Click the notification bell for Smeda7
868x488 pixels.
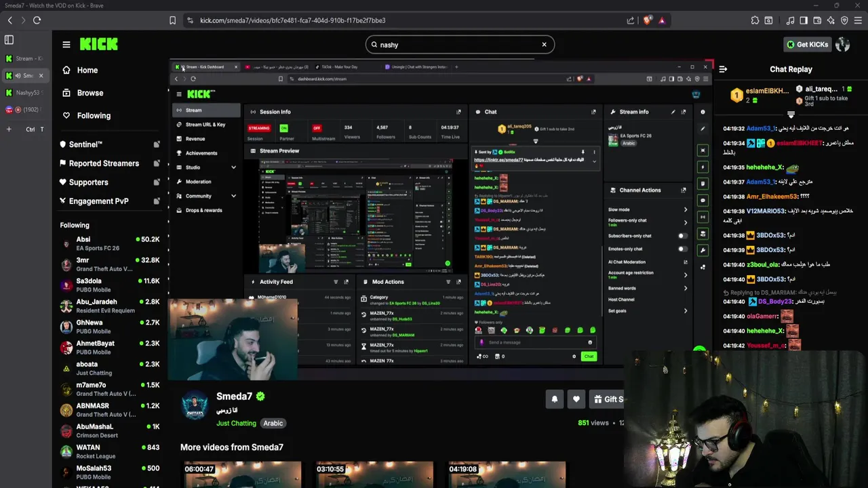(x=554, y=399)
